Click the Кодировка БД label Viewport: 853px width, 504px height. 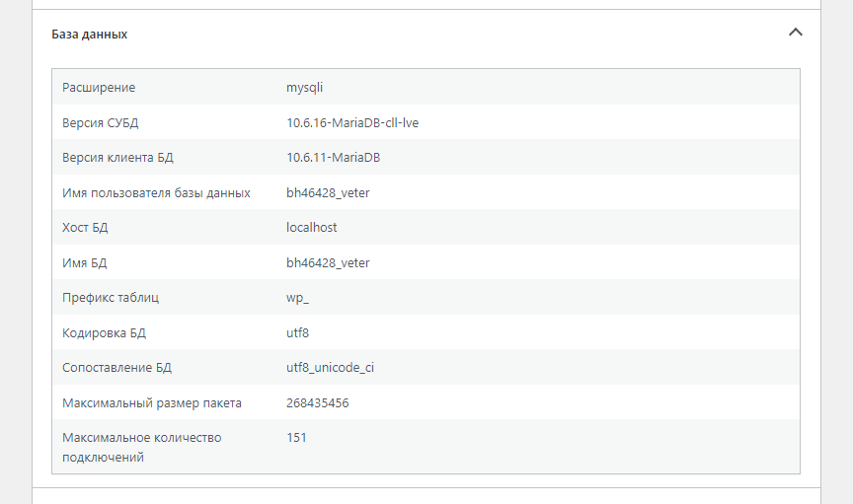[x=104, y=333]
